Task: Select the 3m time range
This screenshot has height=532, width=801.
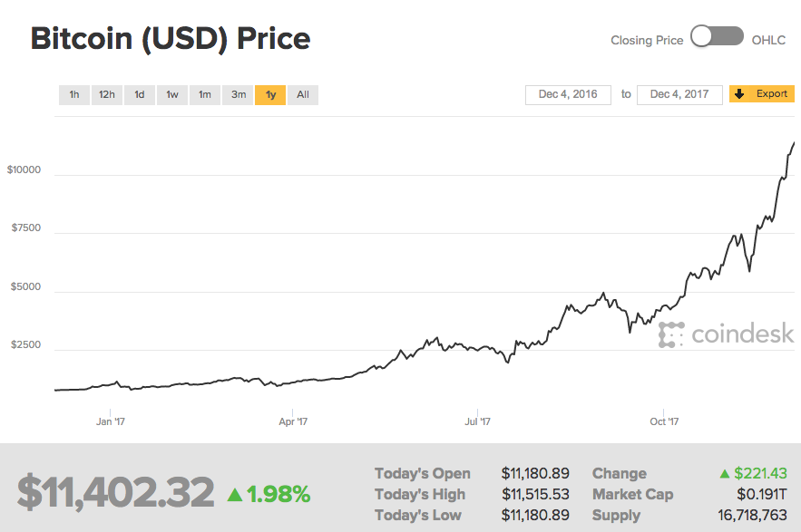Action: 237,94
